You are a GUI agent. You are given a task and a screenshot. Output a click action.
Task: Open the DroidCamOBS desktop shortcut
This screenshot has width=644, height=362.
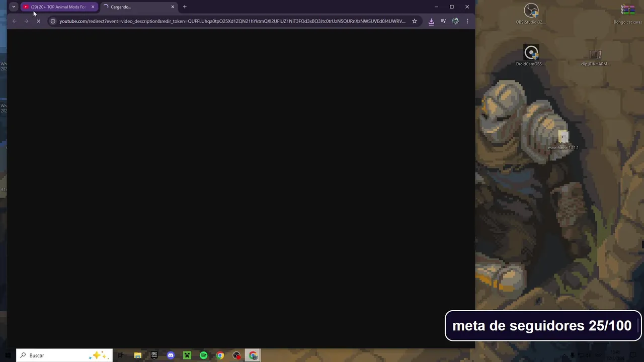(531, 56)
